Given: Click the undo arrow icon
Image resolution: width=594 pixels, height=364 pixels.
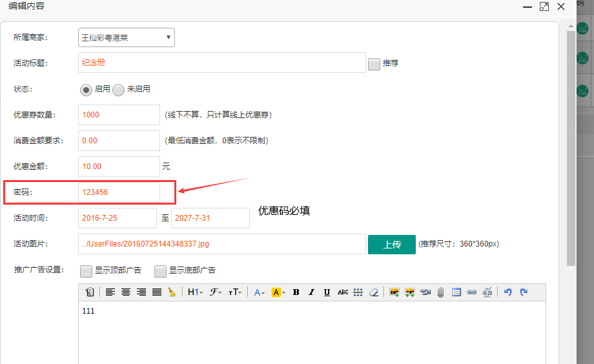Looking at the screenshot, I should pyautogui.click(x=507, y=292).
